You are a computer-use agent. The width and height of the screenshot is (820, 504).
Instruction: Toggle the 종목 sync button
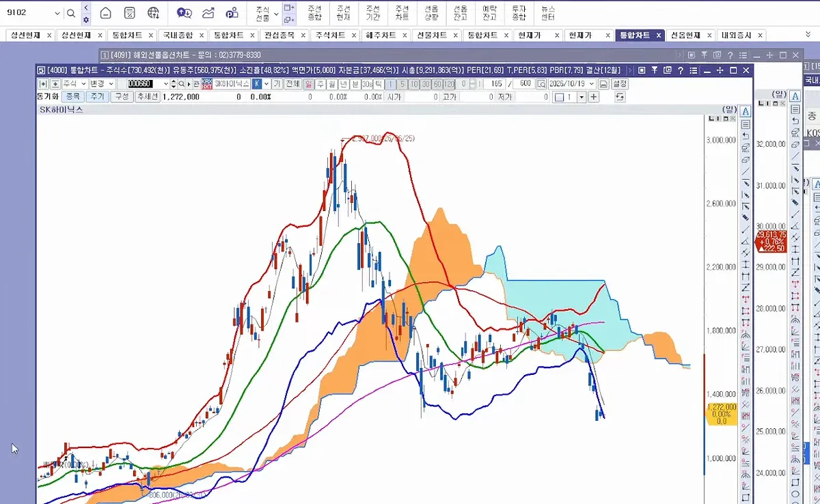click(x=72, y=97)
